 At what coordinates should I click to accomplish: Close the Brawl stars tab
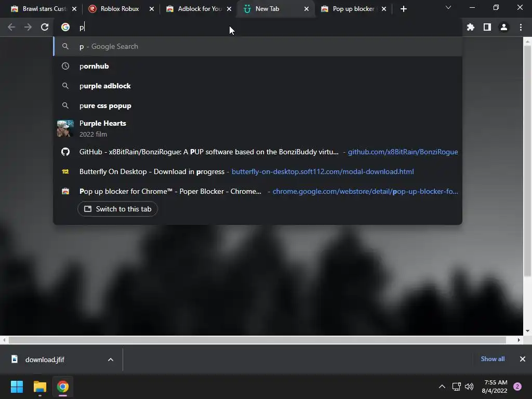coord(74,9)
